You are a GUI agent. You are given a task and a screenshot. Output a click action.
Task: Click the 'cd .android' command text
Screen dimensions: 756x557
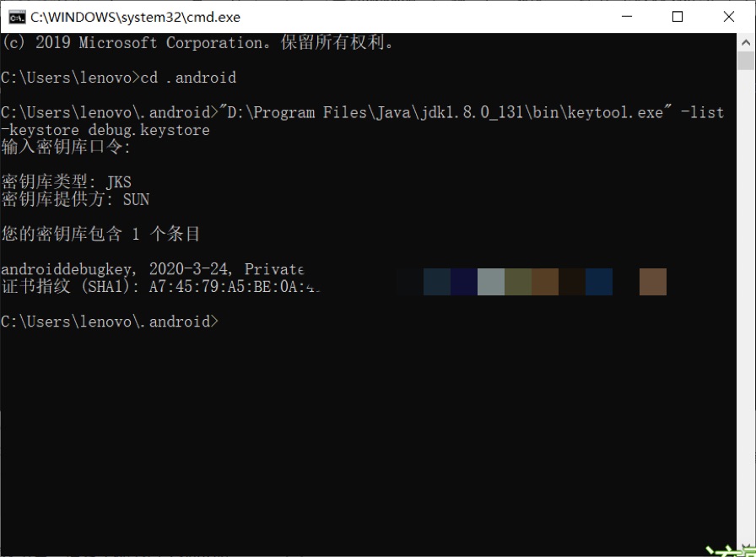tap(188, 78)
